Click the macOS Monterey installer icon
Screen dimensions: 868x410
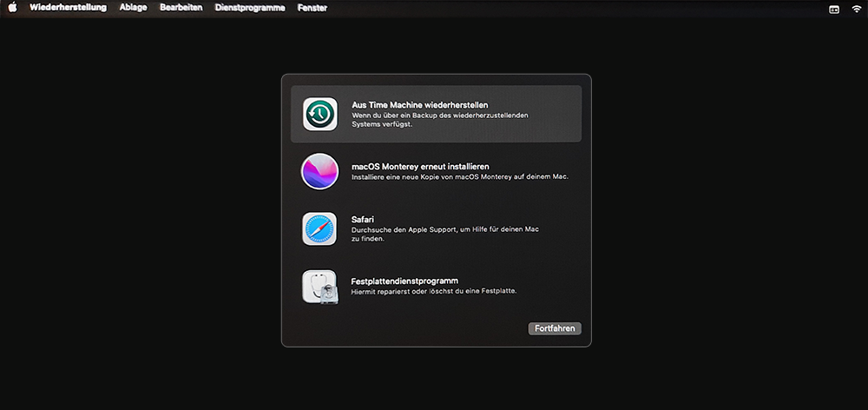320,171
